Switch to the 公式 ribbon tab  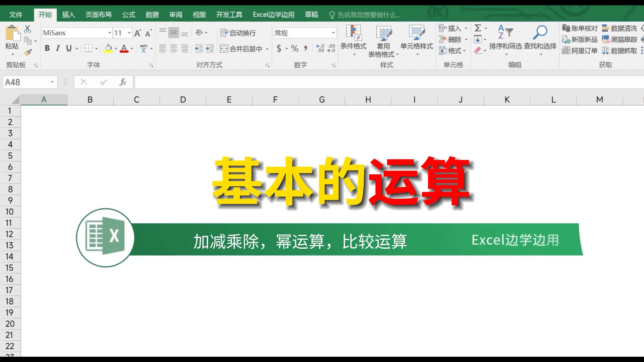(129, 15)
